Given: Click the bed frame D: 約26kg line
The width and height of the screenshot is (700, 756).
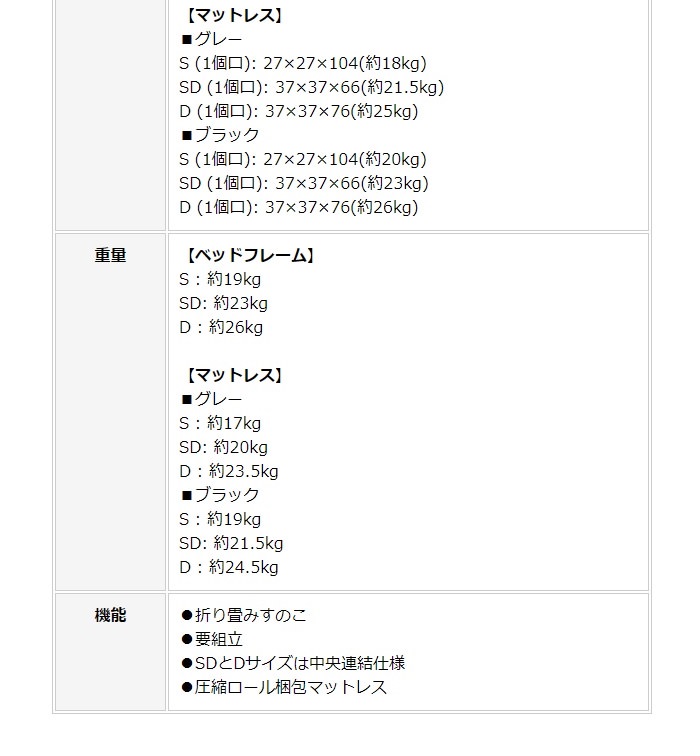Looking at the screenshot, I should pos(221,327).
